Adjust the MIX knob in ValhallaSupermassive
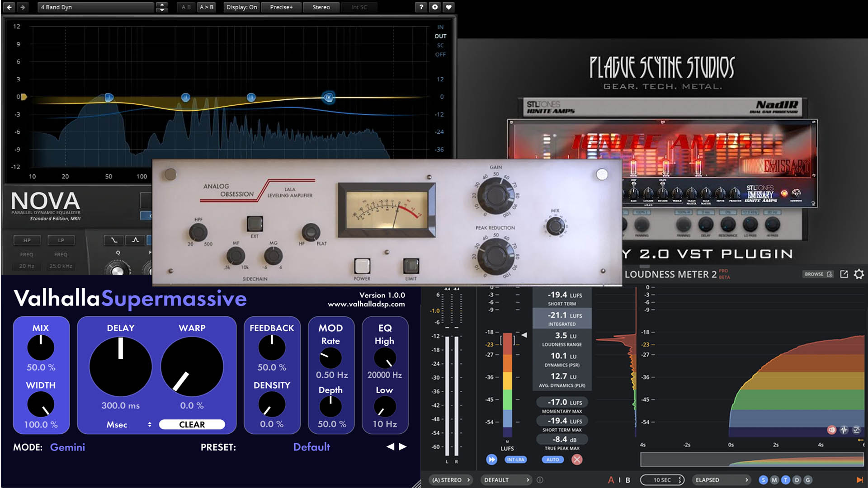This screenshot has height=488, width=868. [40, 347]
